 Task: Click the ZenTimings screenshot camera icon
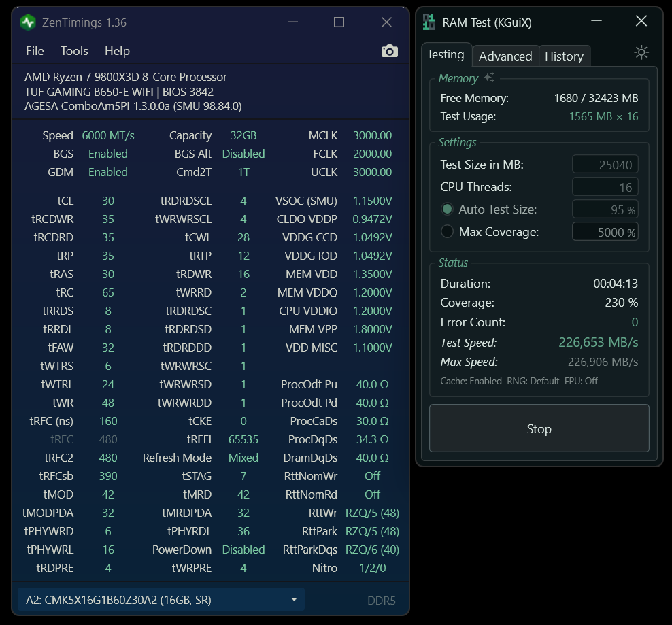point(389,51)
